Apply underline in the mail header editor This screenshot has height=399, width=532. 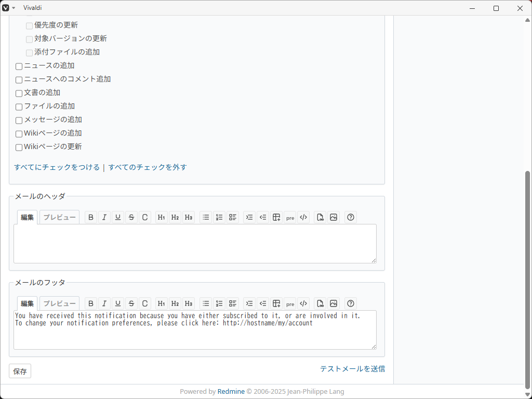(x=118, y=217)
